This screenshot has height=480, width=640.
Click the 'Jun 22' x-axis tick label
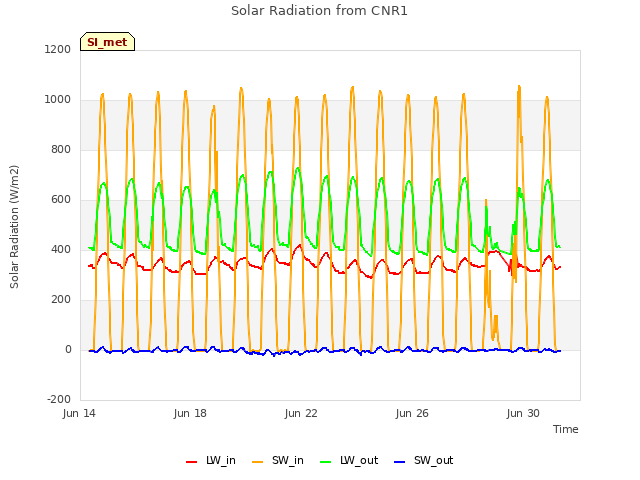click(x=301, y=413)
